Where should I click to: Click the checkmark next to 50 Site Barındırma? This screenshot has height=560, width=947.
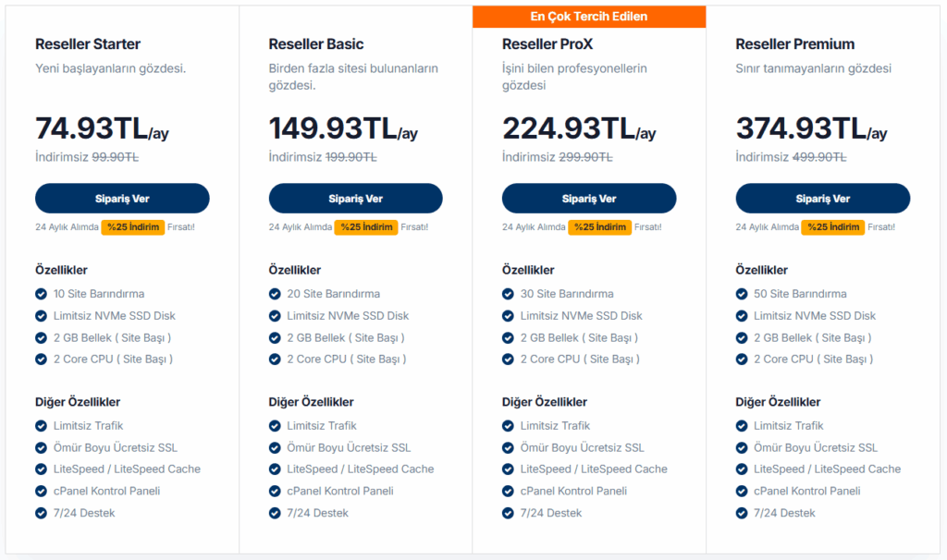coord(744,293)
